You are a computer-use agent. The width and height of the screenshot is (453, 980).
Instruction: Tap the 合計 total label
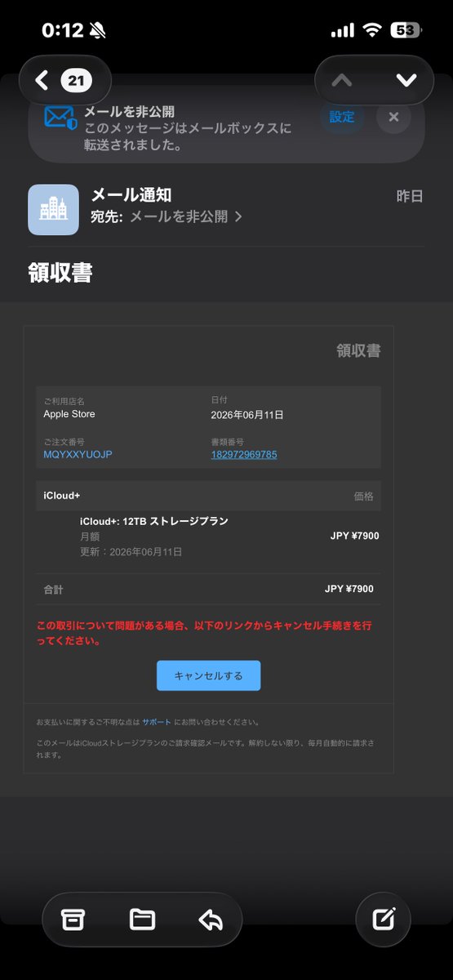coord(53,589)
